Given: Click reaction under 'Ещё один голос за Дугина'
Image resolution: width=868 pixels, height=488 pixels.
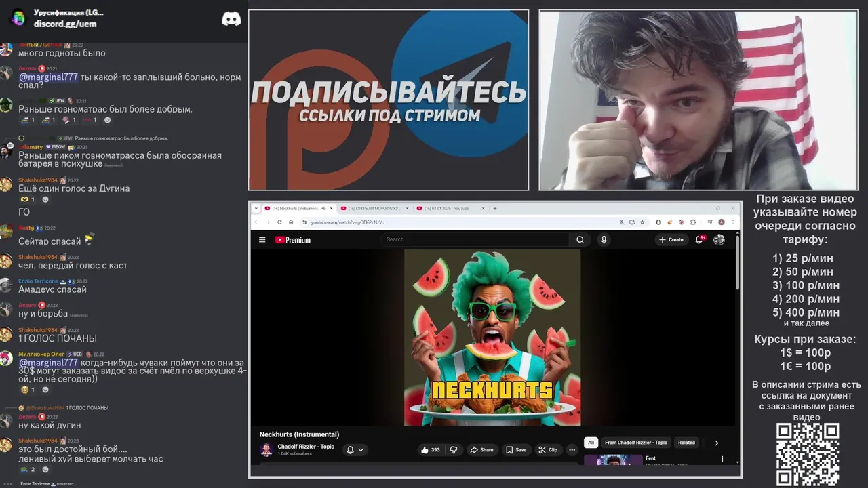Looking at the screenshot, I should pos(28,199).
